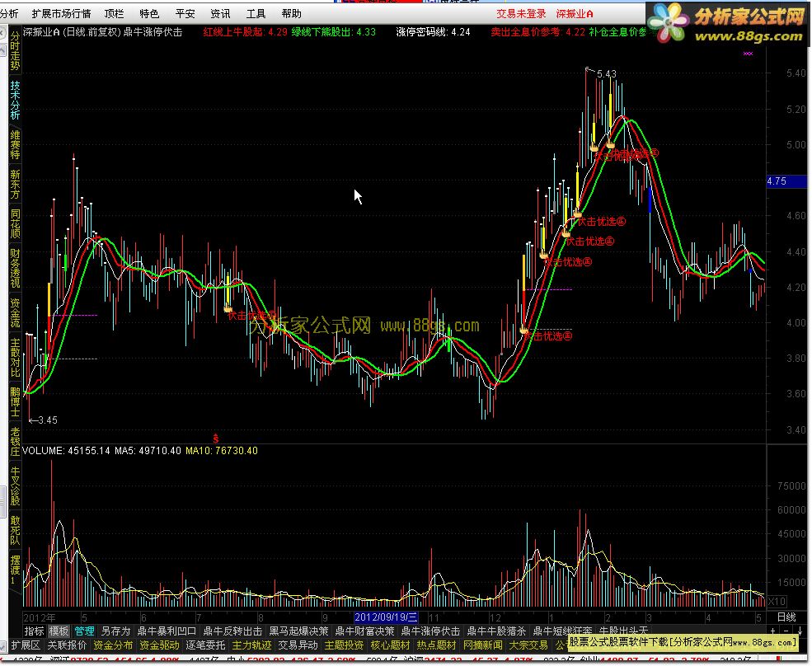
Task: Apply the 鼎牛暴利凹口 indicator
Action: (167, 631)
